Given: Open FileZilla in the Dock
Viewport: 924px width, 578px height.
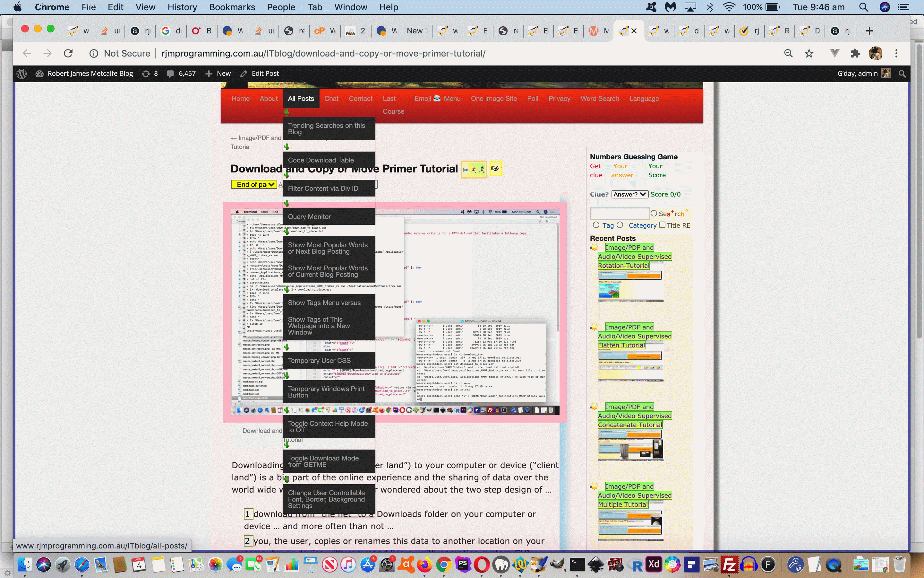Looking at the screenshot, I should tap(730, 564).
